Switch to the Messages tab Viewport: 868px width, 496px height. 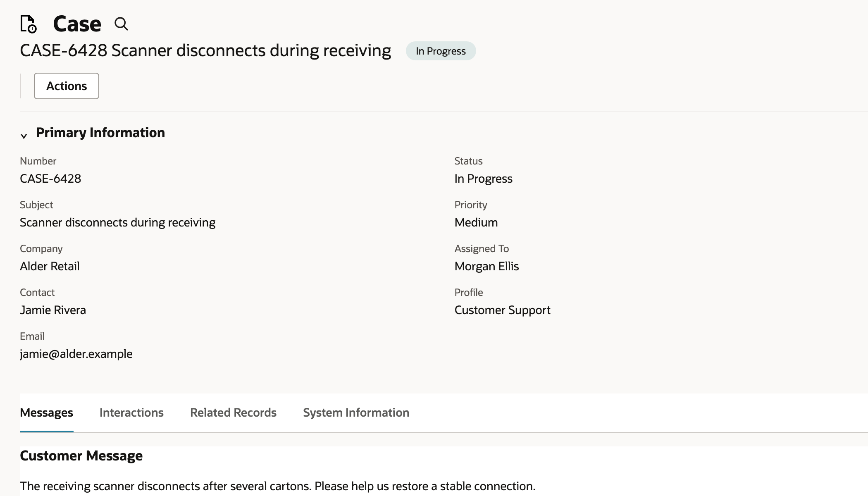[x=46, y=413]
